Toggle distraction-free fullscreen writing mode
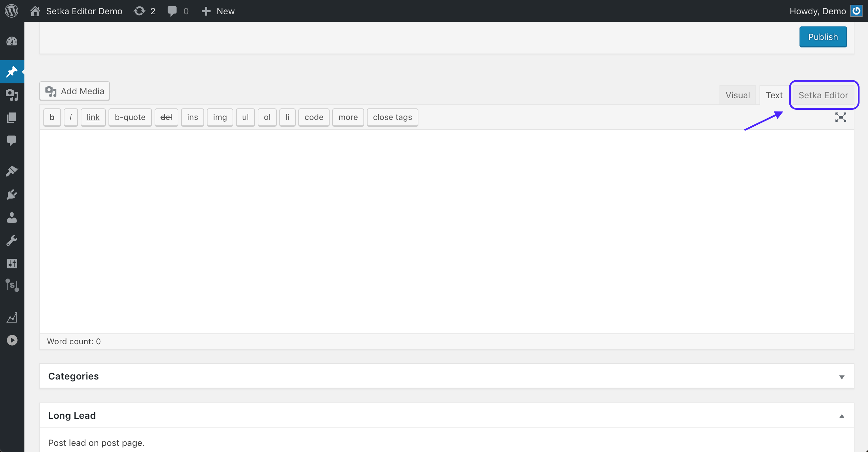The height and width of the screenshot is (452, 868). tap(841, 117)
